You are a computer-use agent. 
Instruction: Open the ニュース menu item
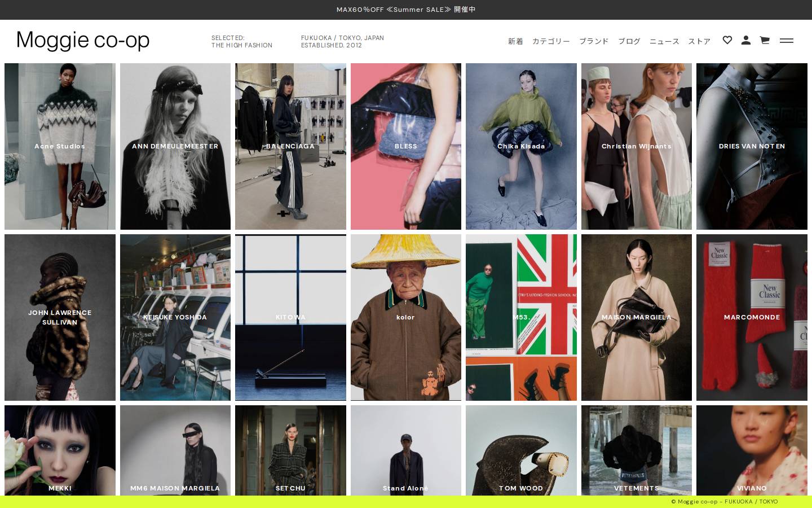click(x=664, y=41)
